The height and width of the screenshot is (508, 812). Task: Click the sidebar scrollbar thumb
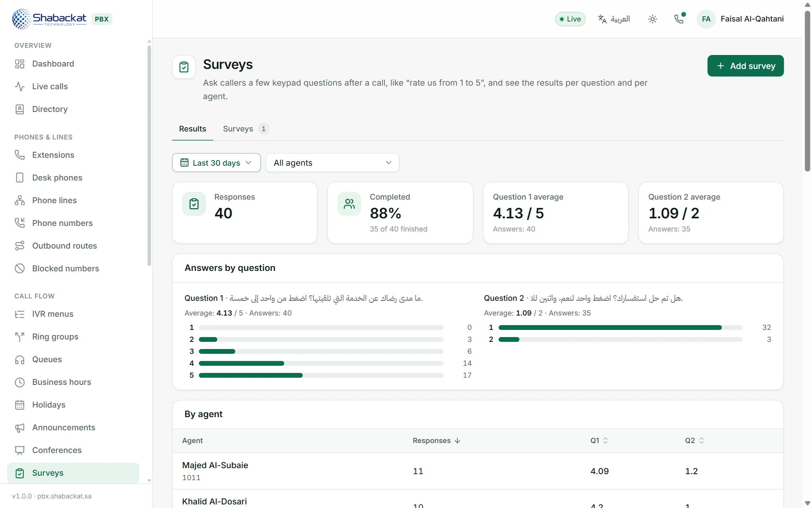point(149,155)
